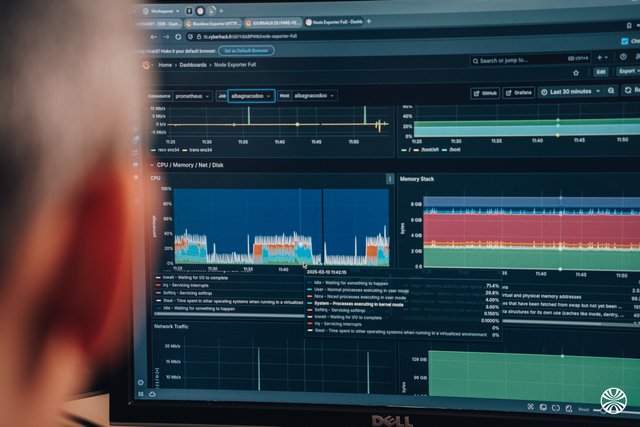Open the Job albagnacodoo dropdown

tap(250, 96)
